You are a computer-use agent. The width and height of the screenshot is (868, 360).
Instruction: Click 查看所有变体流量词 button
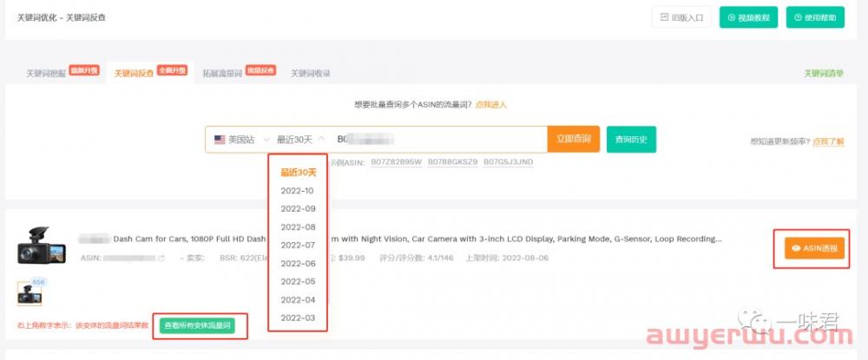click(198, 325)
